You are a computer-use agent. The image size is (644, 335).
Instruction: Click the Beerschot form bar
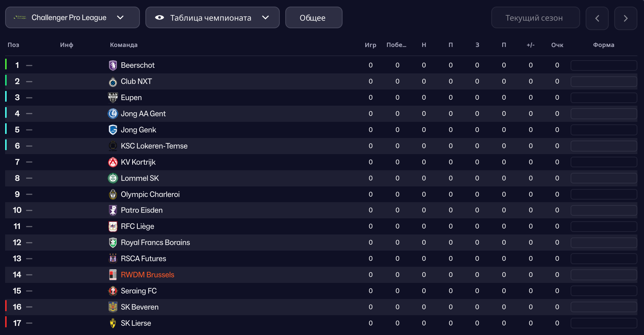point(604,65)
